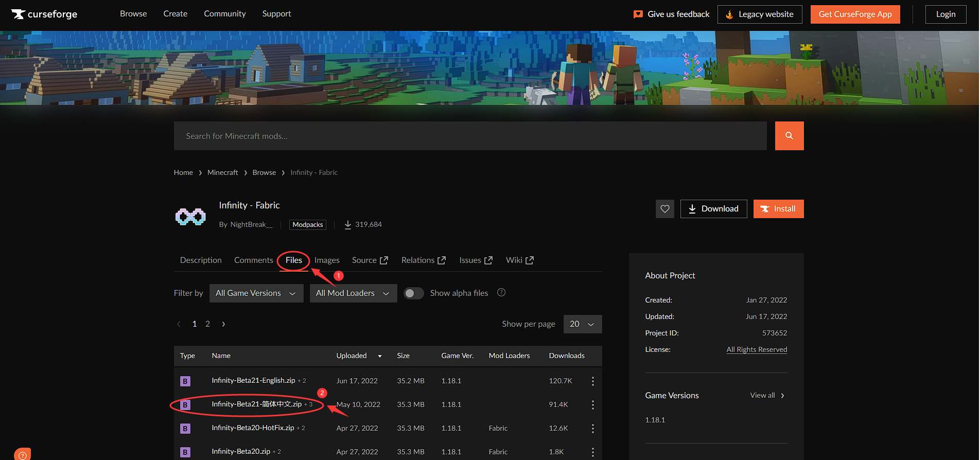The height and width of the screenshot is (460, 980).
Task: Sort by Uploaded column arrow
Action: (x=380, y=356)
